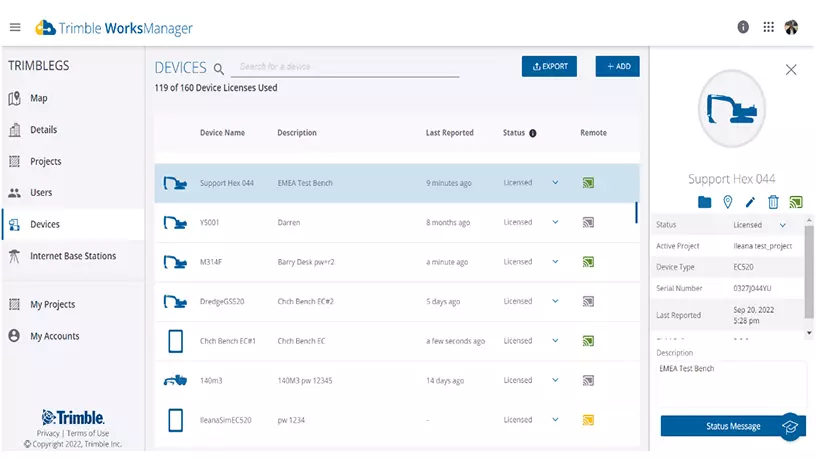The width and height of the screenshot is (816, 459).
Task: Click the device search magnifier icon
Action: [x=219, y=69]
